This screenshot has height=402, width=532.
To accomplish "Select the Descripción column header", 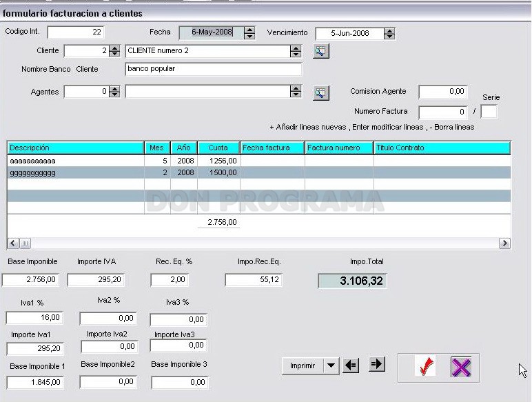I will coord(75,148).
